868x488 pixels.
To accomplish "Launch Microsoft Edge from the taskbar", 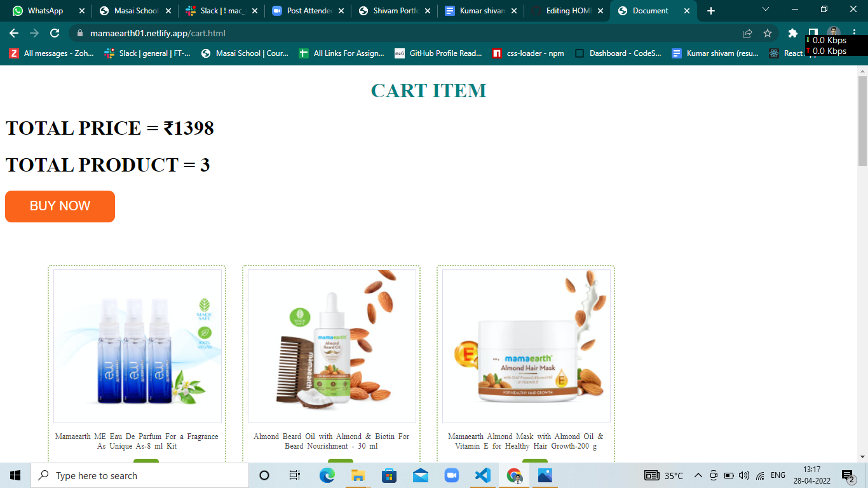I will pyautogui.click(x=327, y=475).
